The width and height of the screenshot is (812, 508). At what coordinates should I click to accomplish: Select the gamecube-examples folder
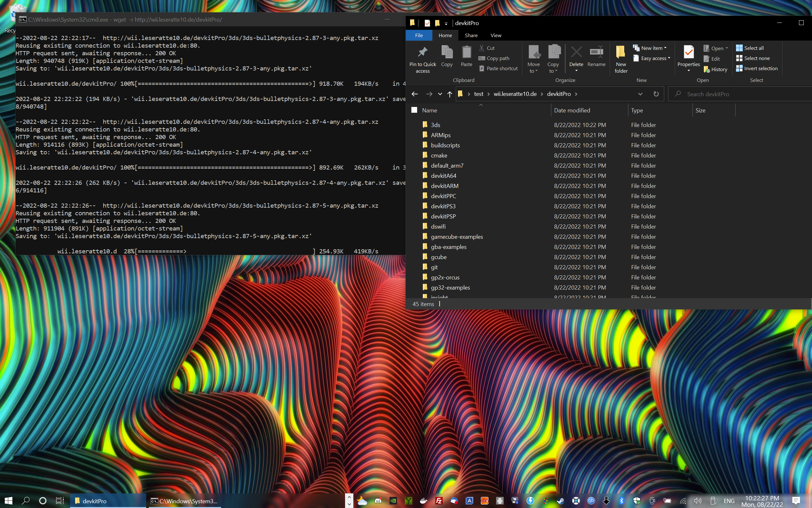[x=457, y=237]
